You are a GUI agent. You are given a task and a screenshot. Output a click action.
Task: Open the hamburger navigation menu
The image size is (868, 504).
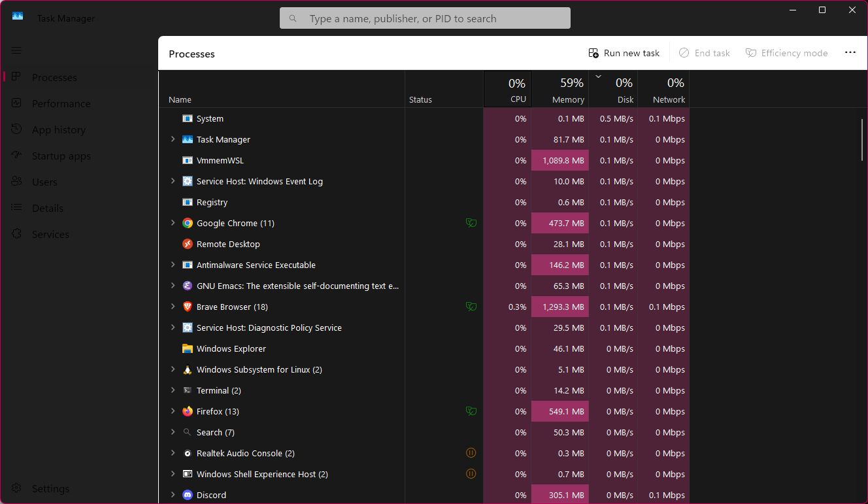pyautogui.click(x=16, y=50)
